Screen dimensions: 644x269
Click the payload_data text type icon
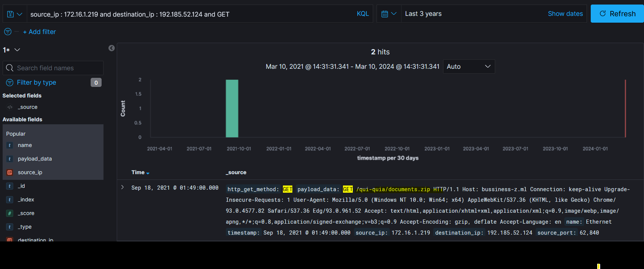coord(10,159)
